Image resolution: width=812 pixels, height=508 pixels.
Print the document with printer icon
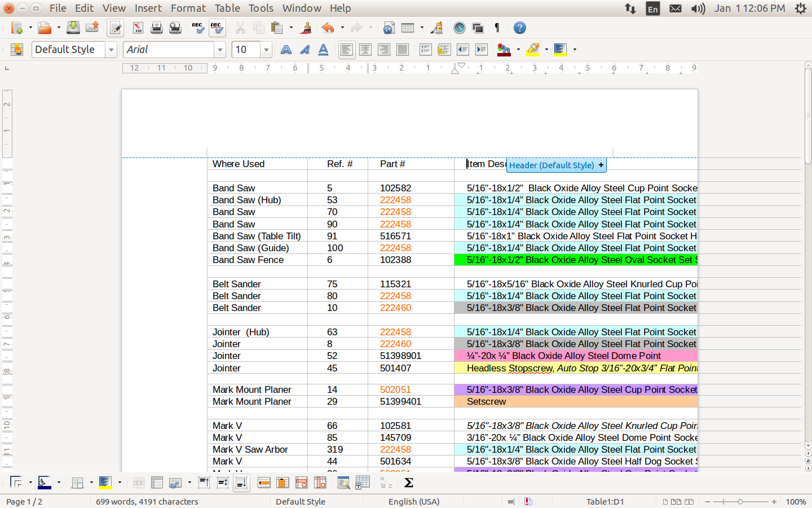click(x=157, y=28)
